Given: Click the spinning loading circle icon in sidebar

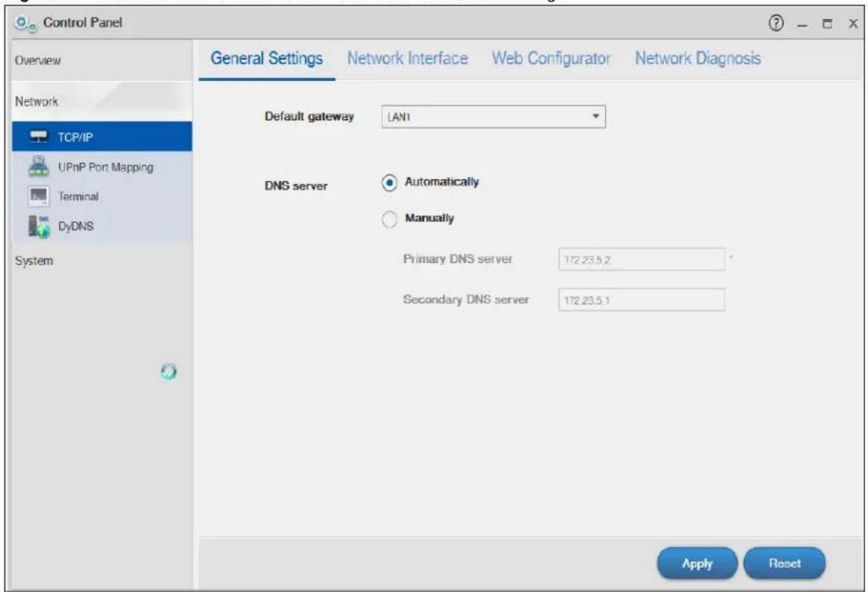Looking at the screenshot, I should click(x=168, y=371).
